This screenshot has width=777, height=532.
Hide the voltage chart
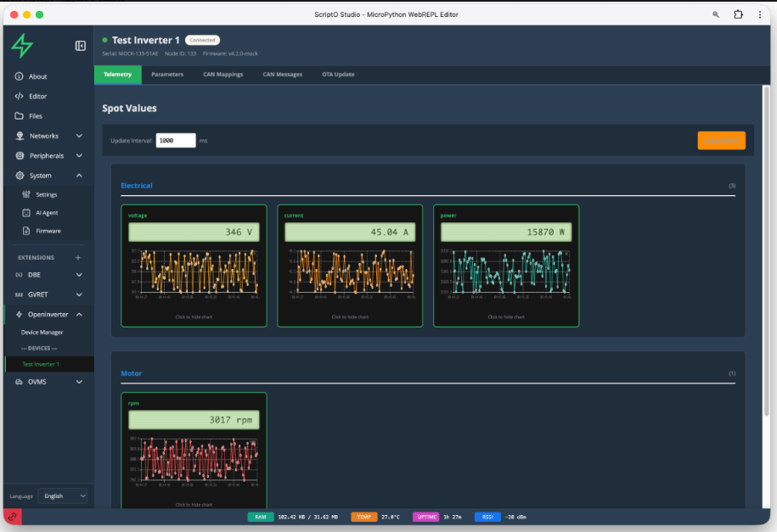pyautogui.click(x=194, y=316)
